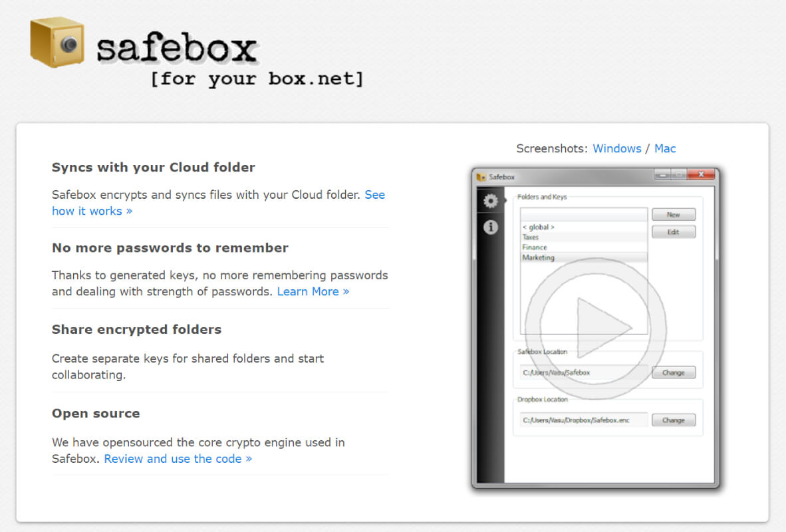Play the Safebox demo video

pos(596,329)
